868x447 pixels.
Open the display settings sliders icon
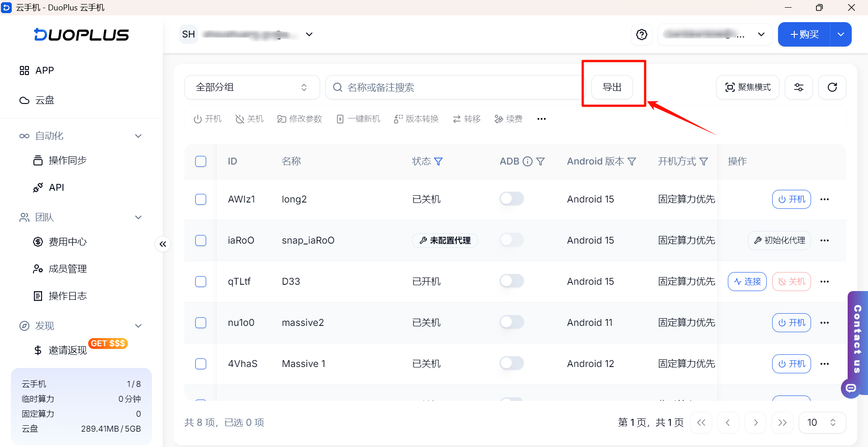[x=799, y=87]
